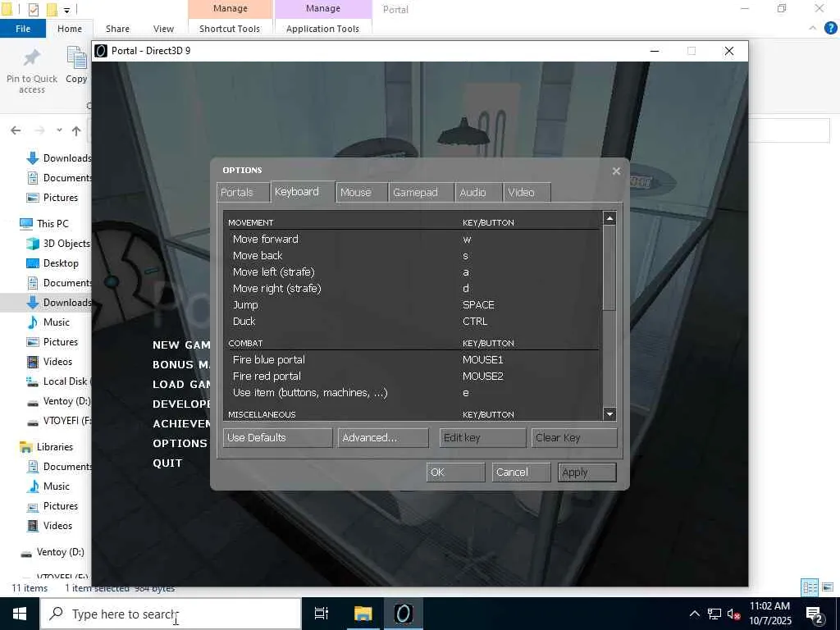
Task: Open Music under This PC
Action: [x=48, y=322]
